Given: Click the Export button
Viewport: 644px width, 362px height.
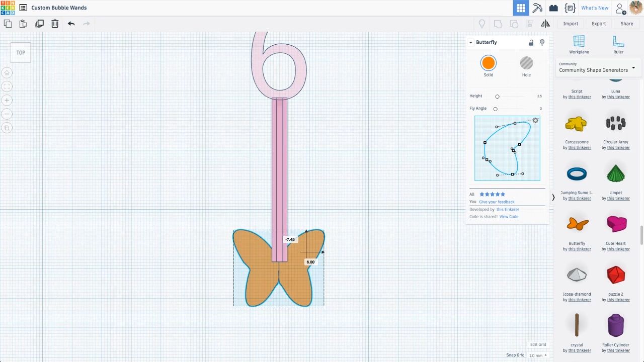Looking at the screenshot, I should click(598, 23).
